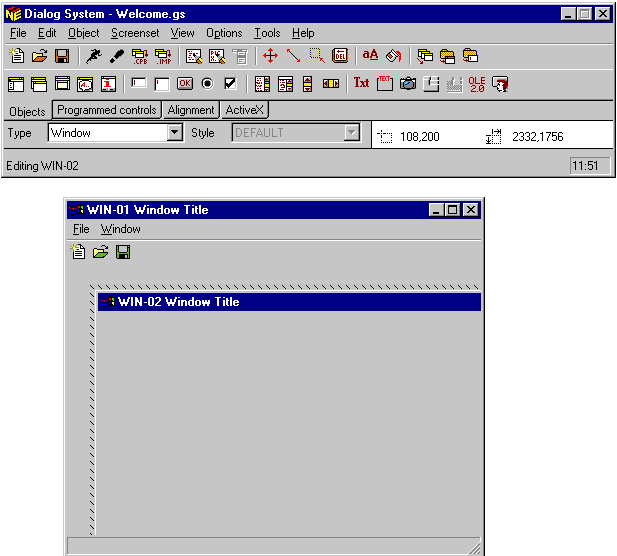
Task: Click the OLE 2.0 object icon
Action: [477, 84]
